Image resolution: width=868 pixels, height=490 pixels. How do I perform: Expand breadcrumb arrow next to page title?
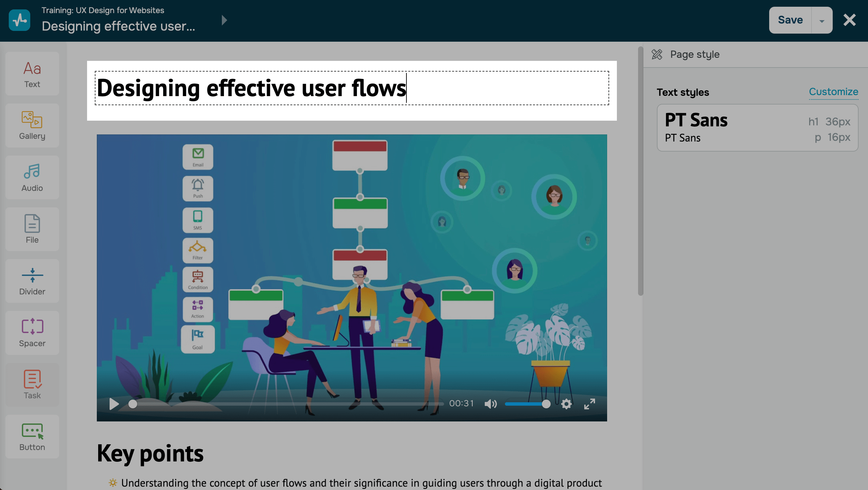point(225,20)
